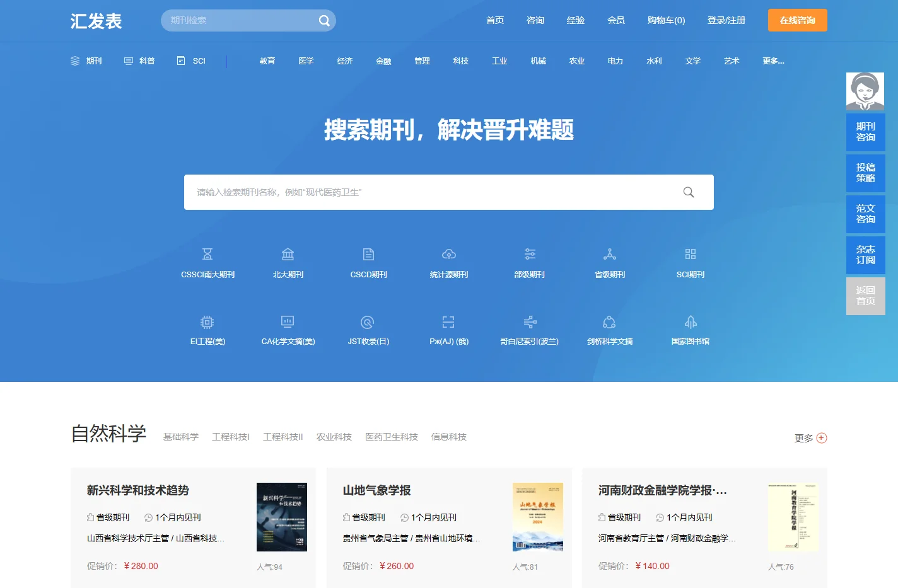Click the orange 在线咨询 button
Viewport: 898px width, 588px height.
[x=798, y=20]
